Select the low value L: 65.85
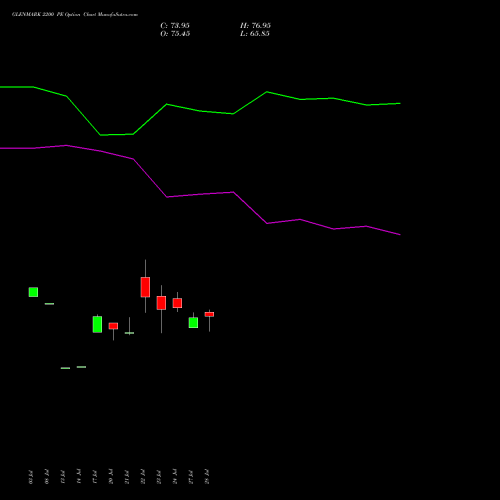This screenshot has height=500, width=500. point(255,33)
